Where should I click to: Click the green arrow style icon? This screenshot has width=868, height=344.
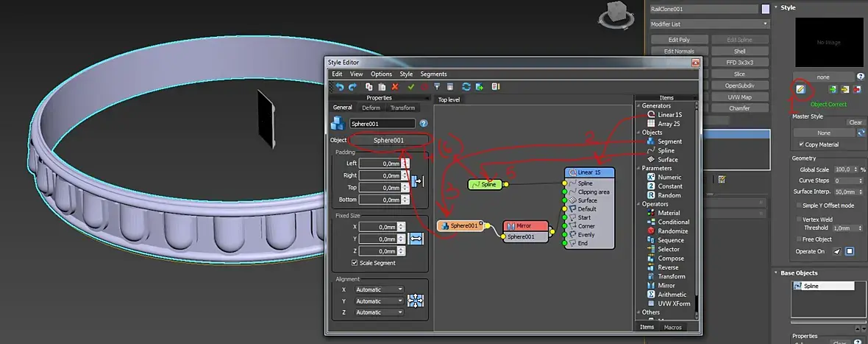(x=832, y=89)
